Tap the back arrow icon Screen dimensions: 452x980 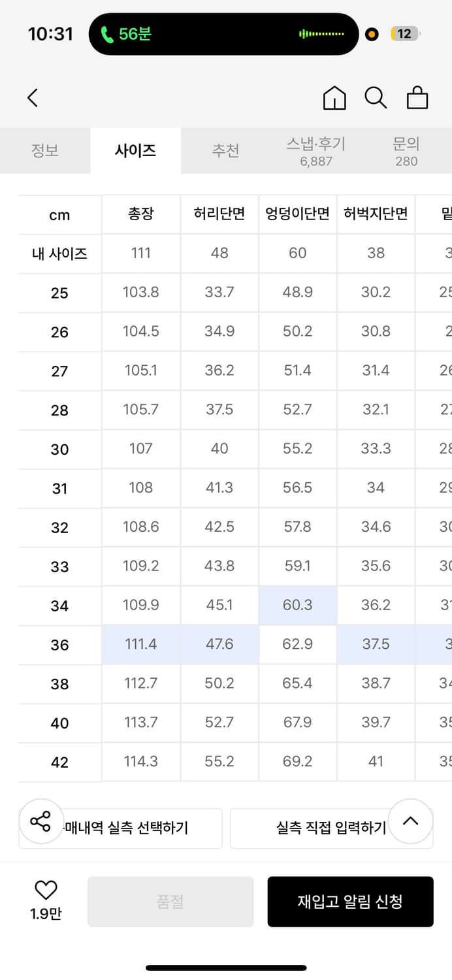pos(33,98)
